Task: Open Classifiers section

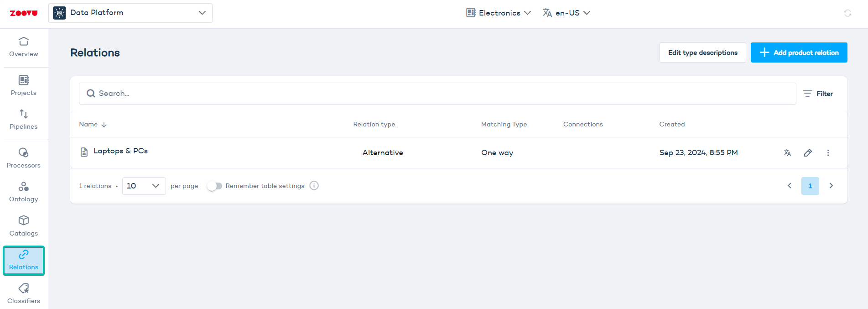Action: click(24, 294)
